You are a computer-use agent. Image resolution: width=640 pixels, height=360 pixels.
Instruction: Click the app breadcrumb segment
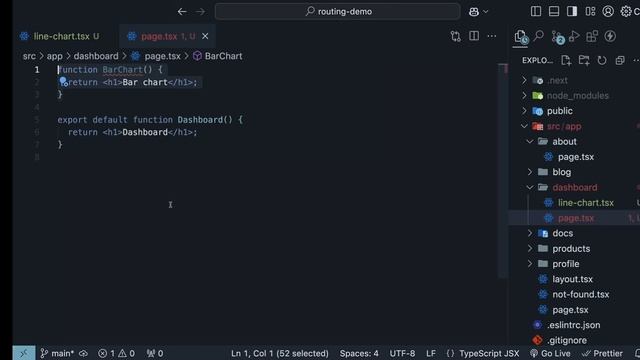pos(54,56)
